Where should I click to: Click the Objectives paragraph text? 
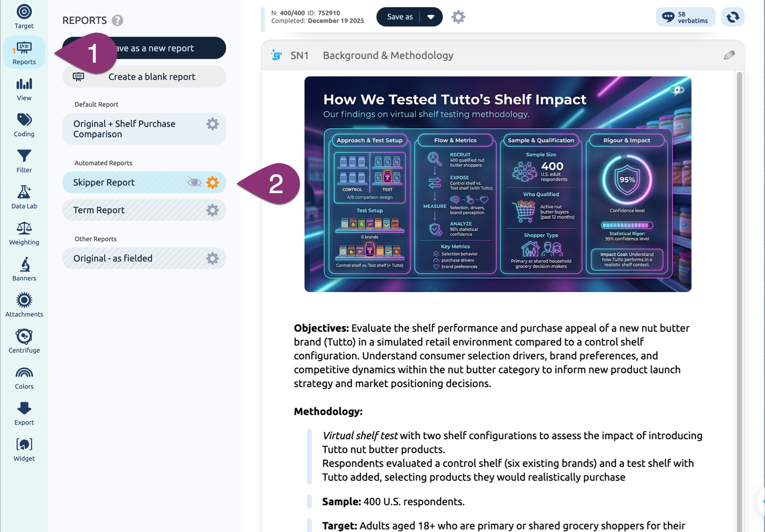click(492, 356)
